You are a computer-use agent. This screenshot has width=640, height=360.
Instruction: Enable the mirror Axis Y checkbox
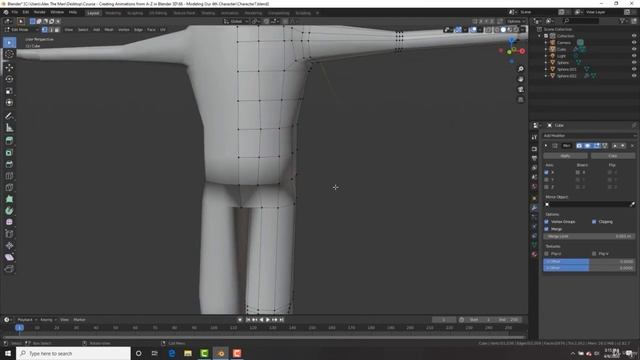pyautogui.click(x=547, y=180)
